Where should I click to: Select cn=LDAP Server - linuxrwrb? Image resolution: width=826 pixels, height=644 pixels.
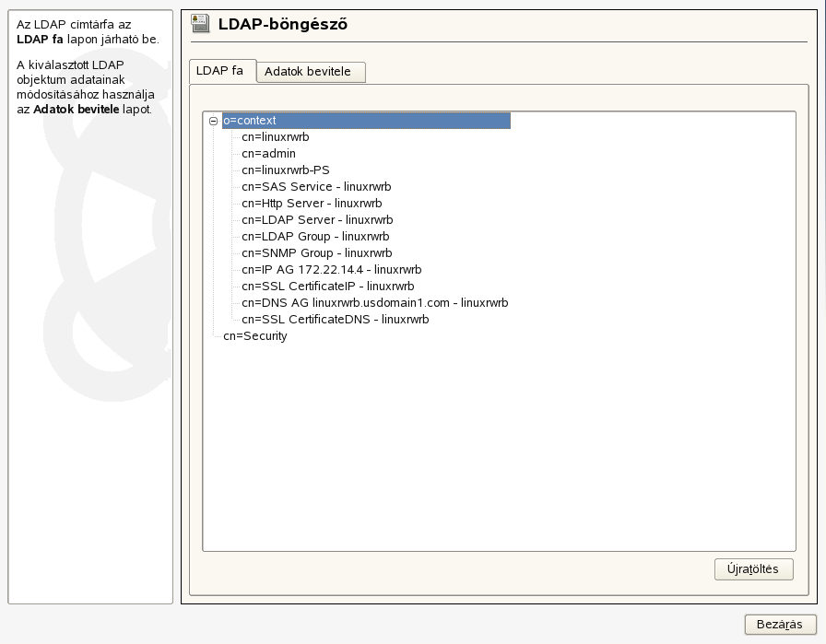coord(316,219)
